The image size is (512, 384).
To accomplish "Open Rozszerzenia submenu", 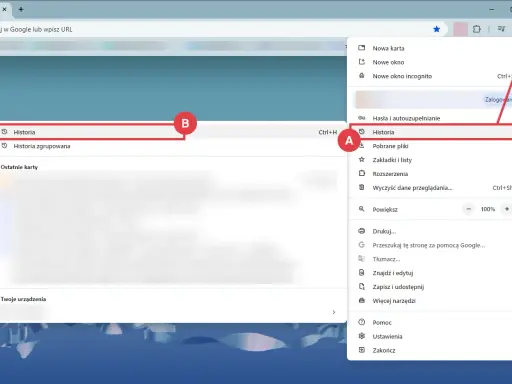I will (430, 174).
